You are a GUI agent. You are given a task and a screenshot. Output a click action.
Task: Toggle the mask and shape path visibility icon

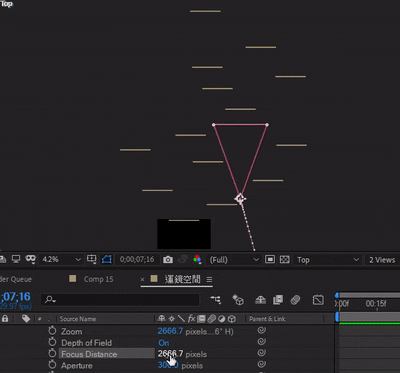tap(107, 259)
